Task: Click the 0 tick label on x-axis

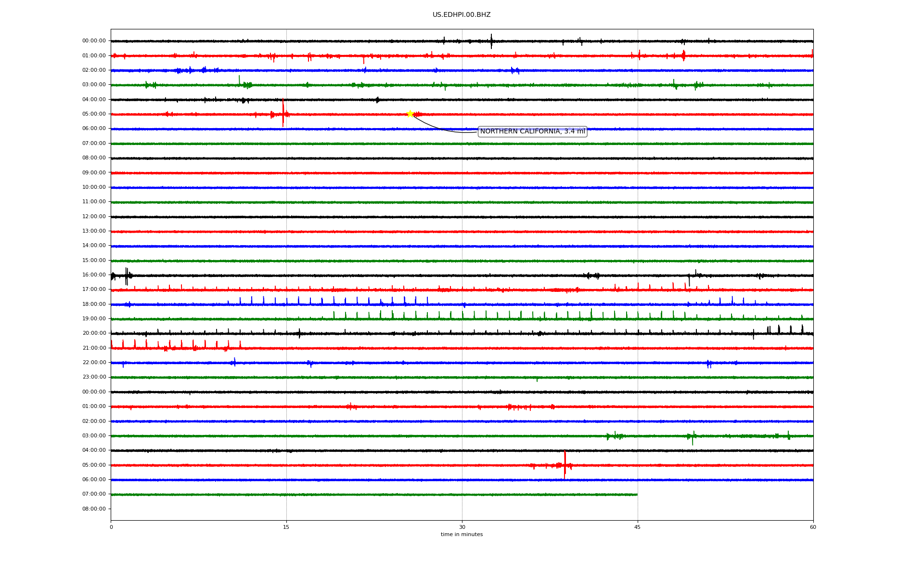Action: point(111,527)
